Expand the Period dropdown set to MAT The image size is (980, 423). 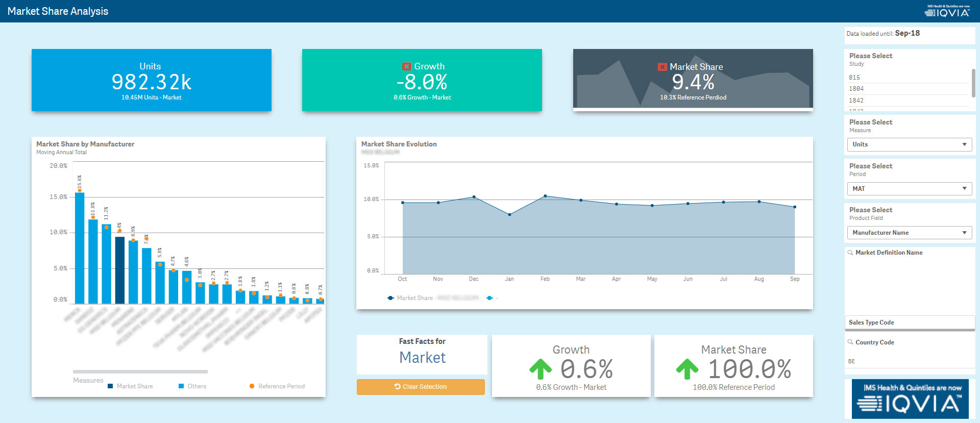pos(909,189)
